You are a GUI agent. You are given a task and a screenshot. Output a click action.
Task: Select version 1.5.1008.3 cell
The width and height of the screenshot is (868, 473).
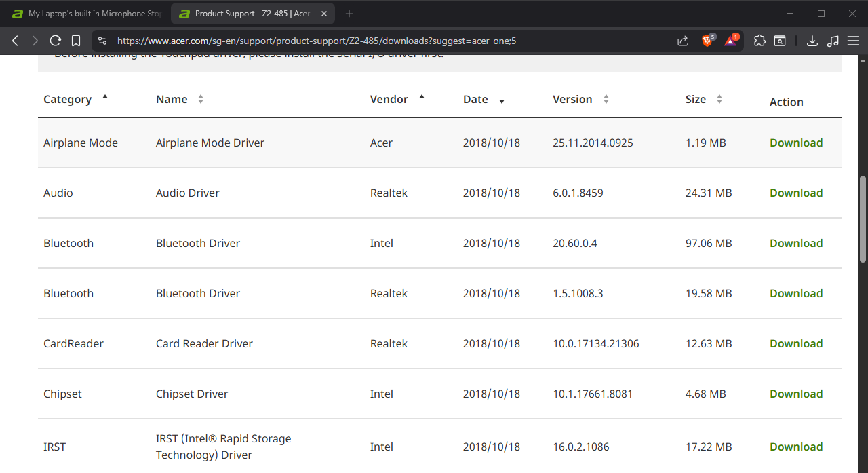pyautogui.click(x=578, y=293)
